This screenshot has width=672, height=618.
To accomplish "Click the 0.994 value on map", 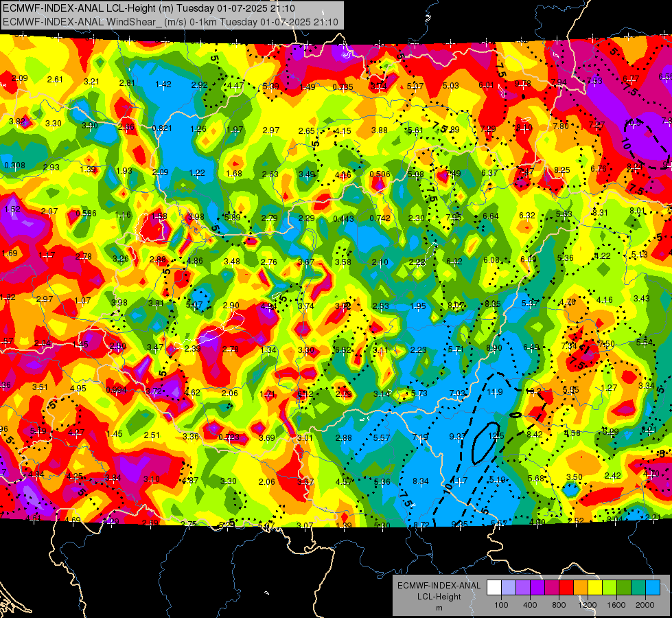I will (116, 390).
